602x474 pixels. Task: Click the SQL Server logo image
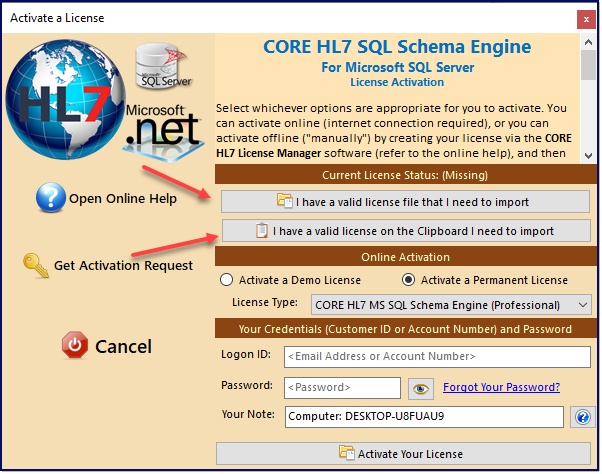pyautogui.click(x=164, y=66)
